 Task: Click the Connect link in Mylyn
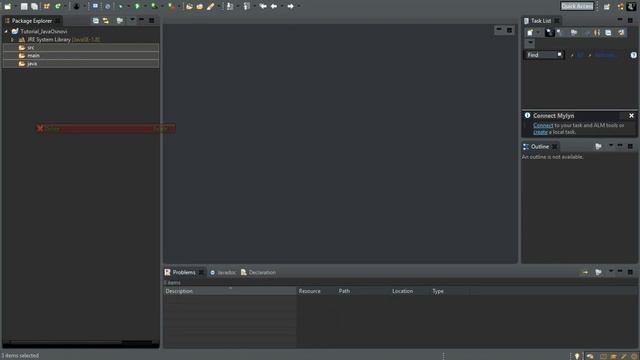[x=543, y=125]
